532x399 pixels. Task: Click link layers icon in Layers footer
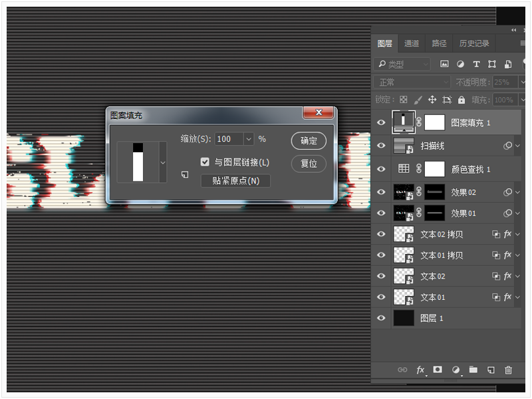(x=402, y=370)
